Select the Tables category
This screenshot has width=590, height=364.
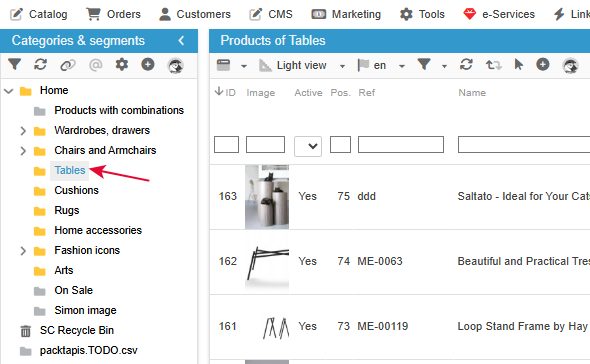(x=70, y=170)
